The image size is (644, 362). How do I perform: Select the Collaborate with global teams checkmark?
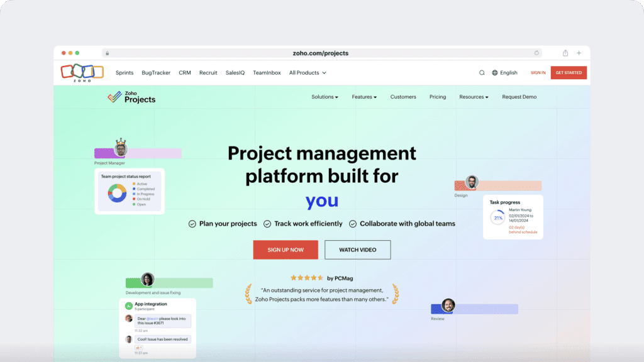pyautogui.click(x=353, y=223)
